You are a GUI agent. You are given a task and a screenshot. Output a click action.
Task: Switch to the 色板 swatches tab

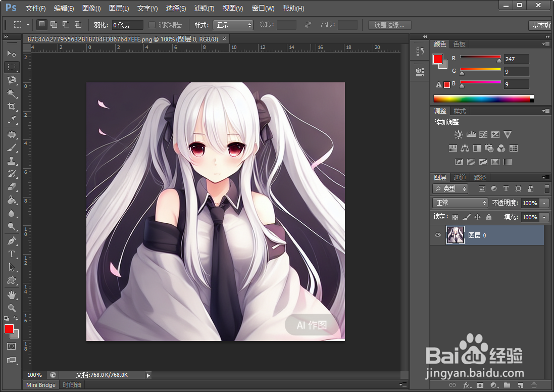tap(460, 44)
